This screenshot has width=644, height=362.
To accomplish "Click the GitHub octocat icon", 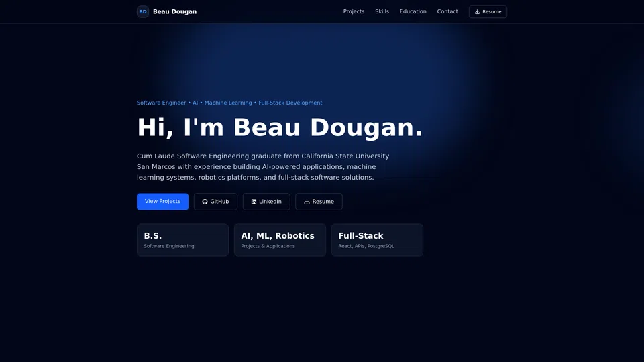I will click(x=205, y=202).
